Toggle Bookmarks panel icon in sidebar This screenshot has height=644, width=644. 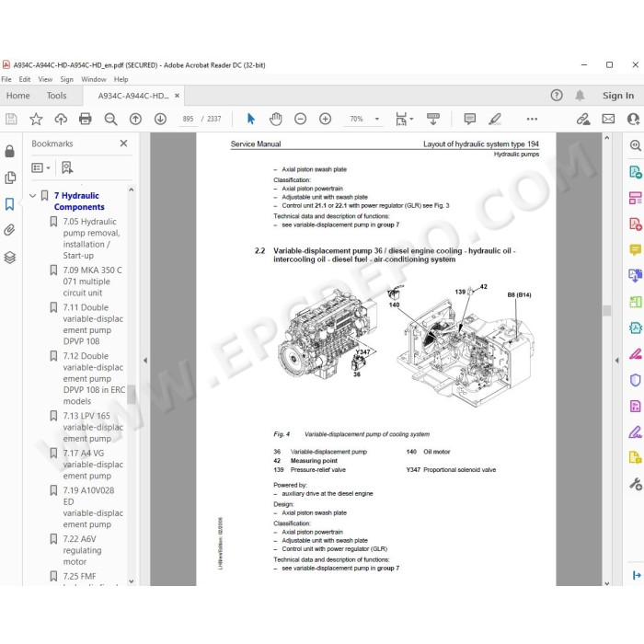(9, 204)
